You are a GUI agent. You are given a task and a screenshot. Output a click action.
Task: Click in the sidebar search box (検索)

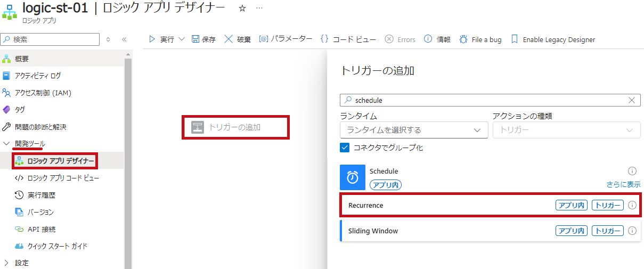tap(50, 39)
